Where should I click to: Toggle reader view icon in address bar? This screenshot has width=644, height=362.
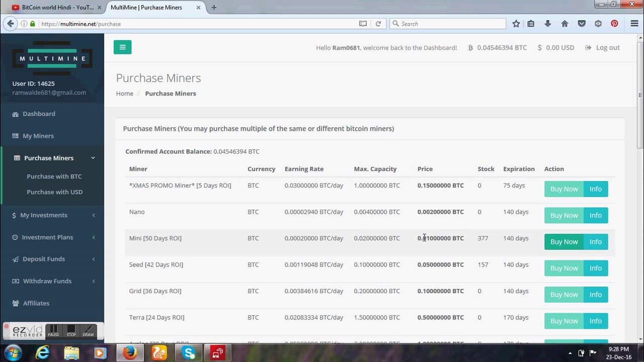363,24
